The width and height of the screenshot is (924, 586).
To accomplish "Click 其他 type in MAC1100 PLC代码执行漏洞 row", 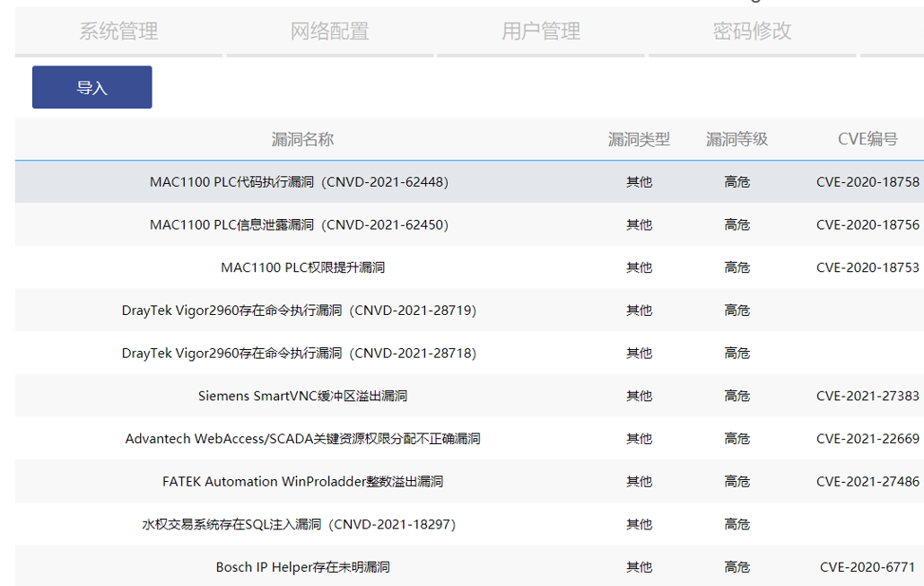I will coord(639,182).
